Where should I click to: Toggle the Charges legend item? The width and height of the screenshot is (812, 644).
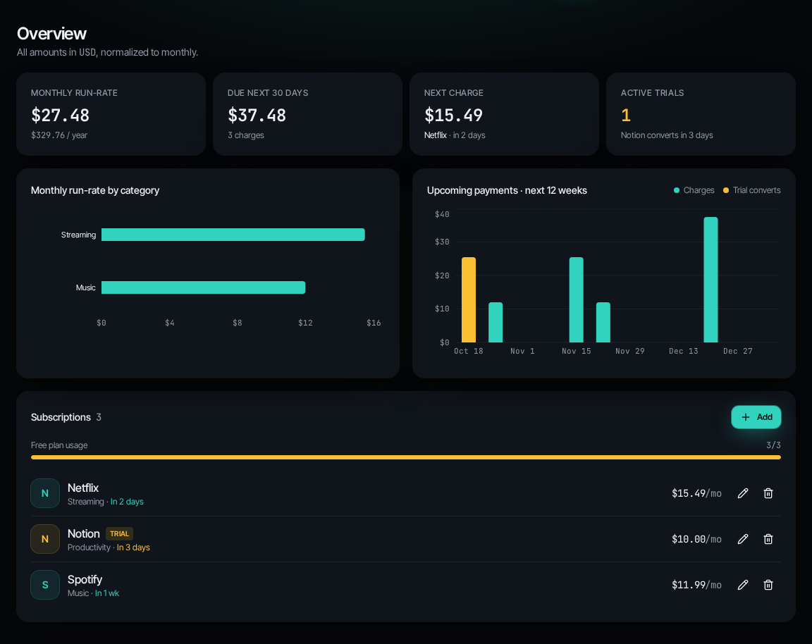[694, 190]
